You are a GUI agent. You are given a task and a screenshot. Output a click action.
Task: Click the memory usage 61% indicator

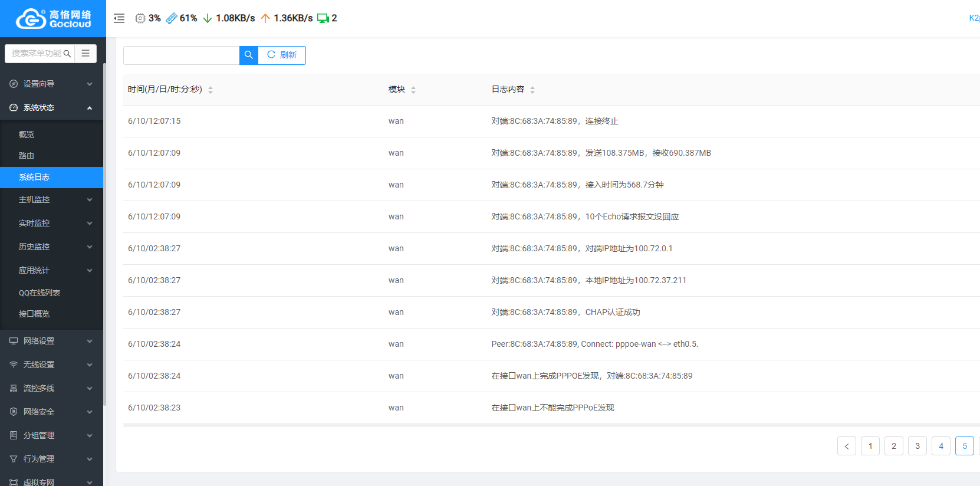182,18
